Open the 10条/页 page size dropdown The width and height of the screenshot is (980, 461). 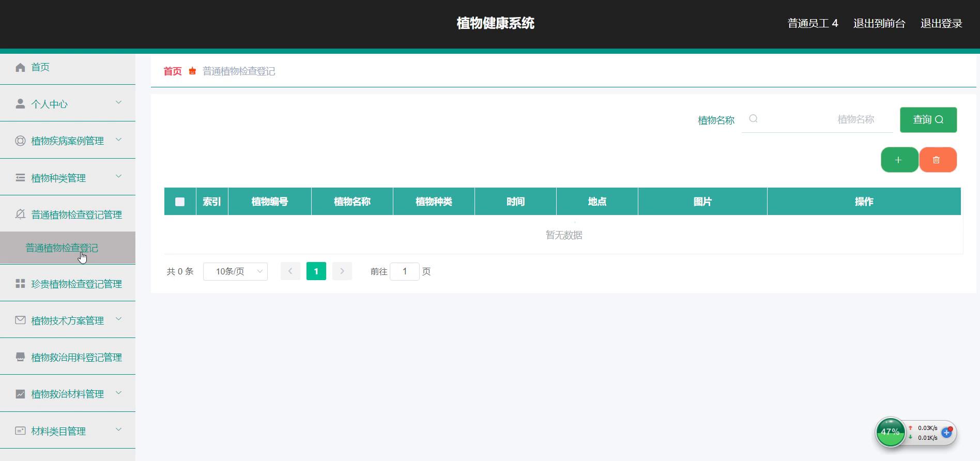click(235, 271)
